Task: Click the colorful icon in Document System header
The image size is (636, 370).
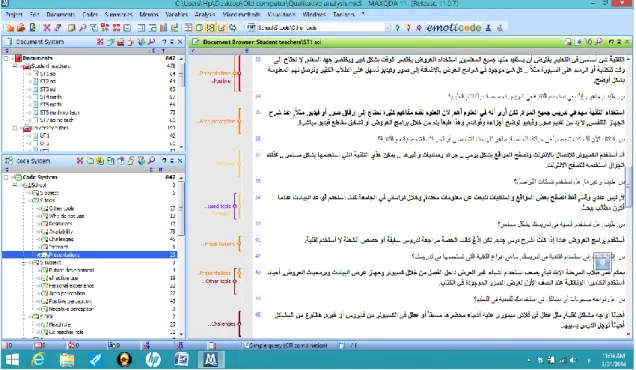Action: (141, 41)
